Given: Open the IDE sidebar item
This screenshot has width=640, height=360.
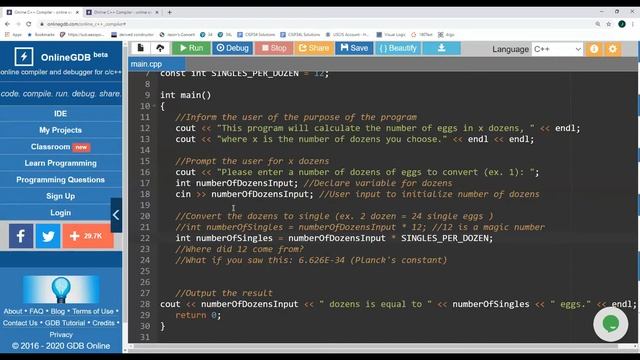Looking at the screenshot, I should 60,113.
